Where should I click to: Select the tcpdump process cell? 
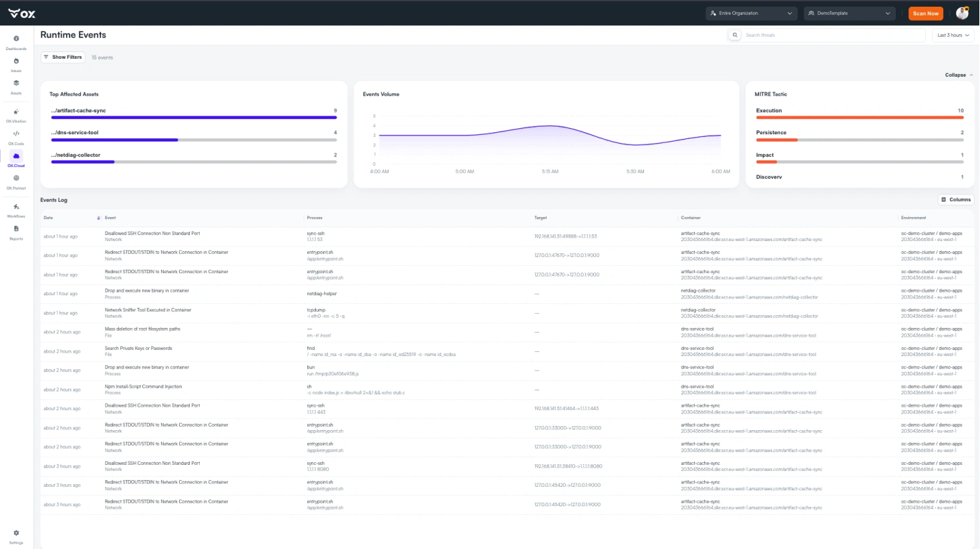[315, 310]
